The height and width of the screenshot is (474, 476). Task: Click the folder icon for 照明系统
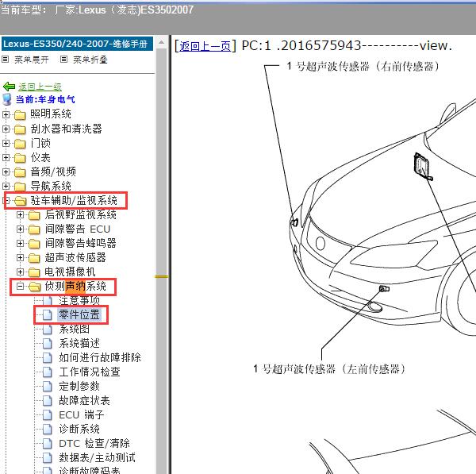point(20,115)
